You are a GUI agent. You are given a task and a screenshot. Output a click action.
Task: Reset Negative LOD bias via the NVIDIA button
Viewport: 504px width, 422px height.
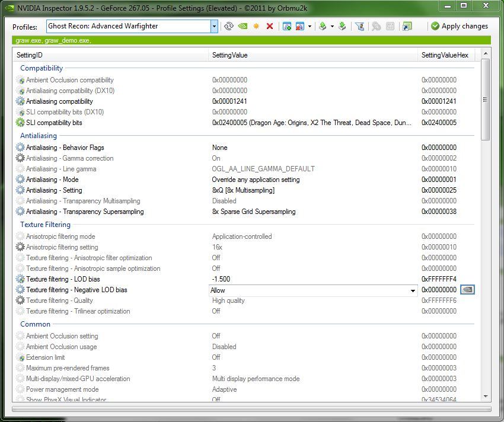467,290
